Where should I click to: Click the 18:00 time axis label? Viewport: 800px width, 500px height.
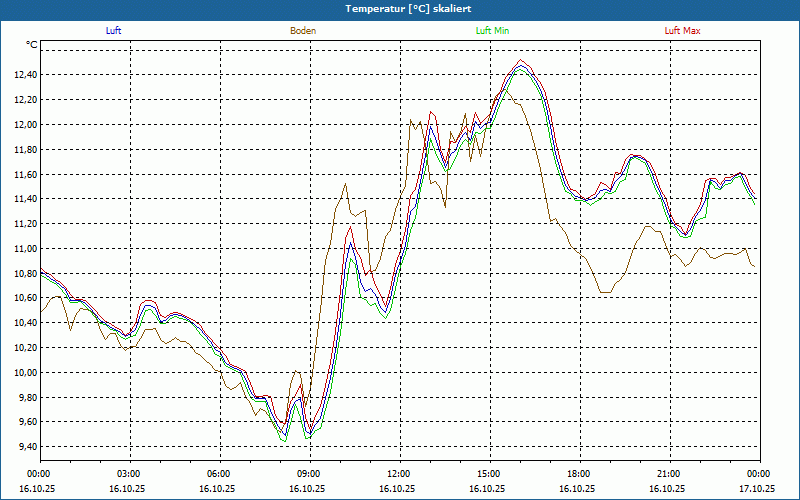579,474
